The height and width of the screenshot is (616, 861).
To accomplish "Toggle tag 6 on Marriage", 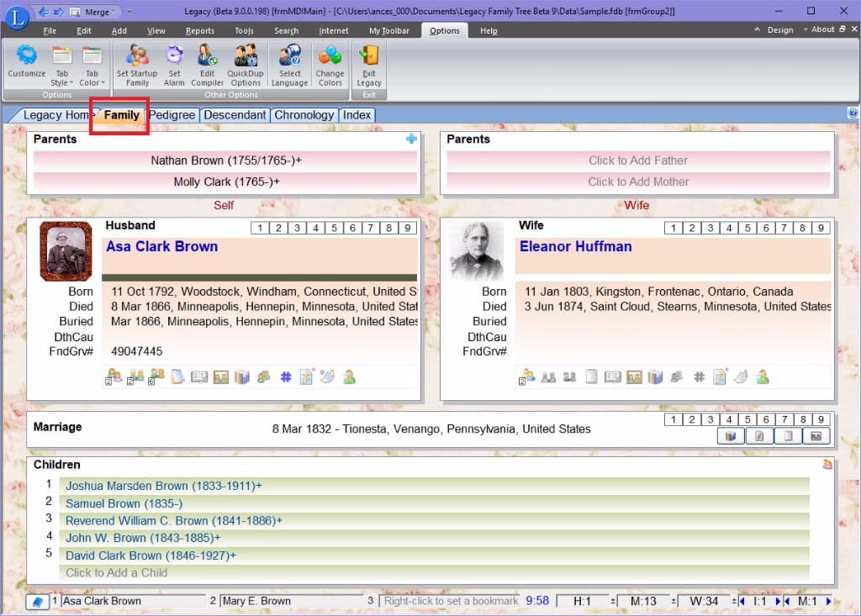I will pyautogui.click(x=766, y=419).
